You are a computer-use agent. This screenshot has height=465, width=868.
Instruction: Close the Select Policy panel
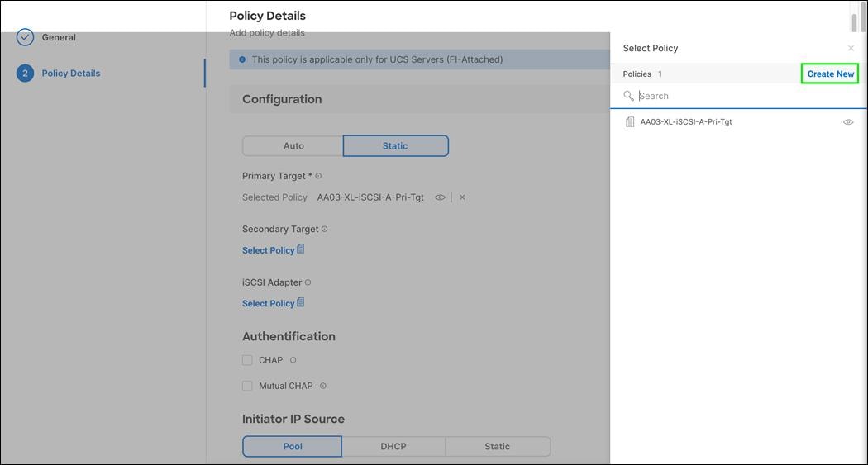[x=851, y=48]
